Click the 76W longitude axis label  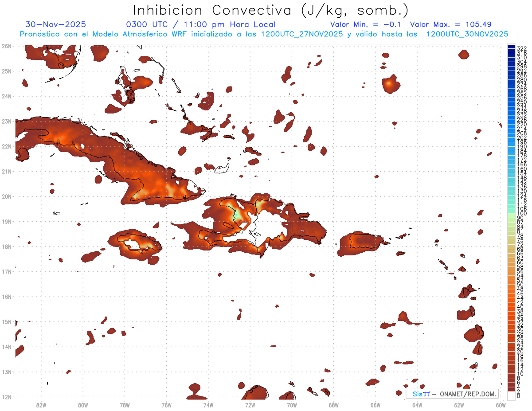(x=166, y=405)
